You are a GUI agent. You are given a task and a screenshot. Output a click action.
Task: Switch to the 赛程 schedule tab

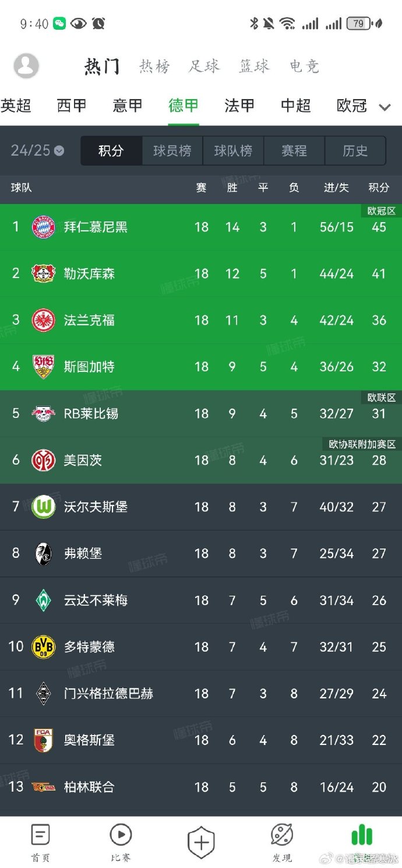[294, 151]
